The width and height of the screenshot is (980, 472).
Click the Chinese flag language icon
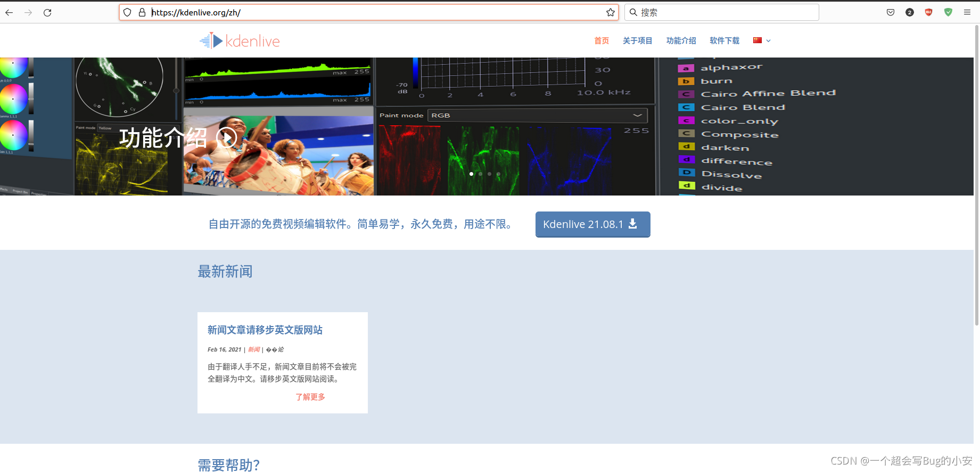click(x=757, y=40)
